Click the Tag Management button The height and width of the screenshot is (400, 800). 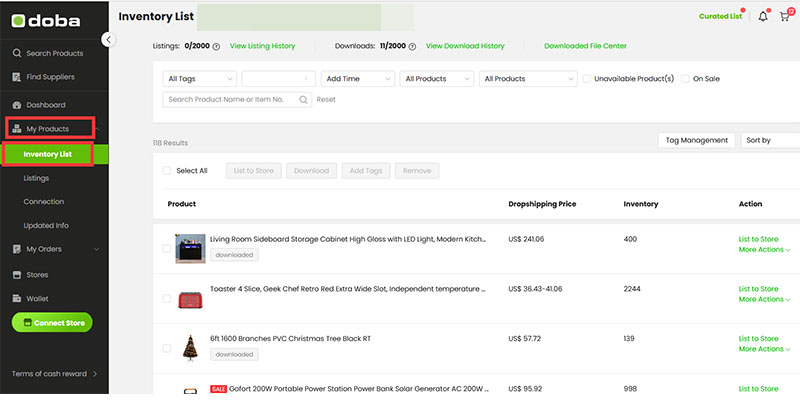coord(697,140)
